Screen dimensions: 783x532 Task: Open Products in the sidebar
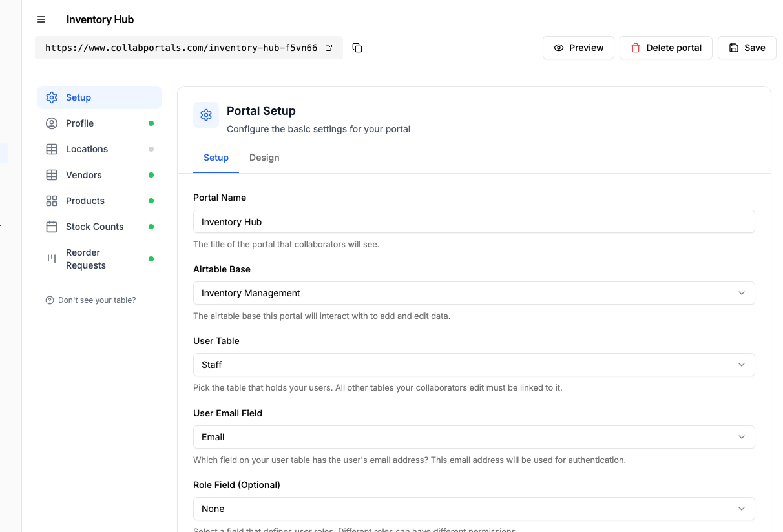pyautogui.click(x=99, y=201)
